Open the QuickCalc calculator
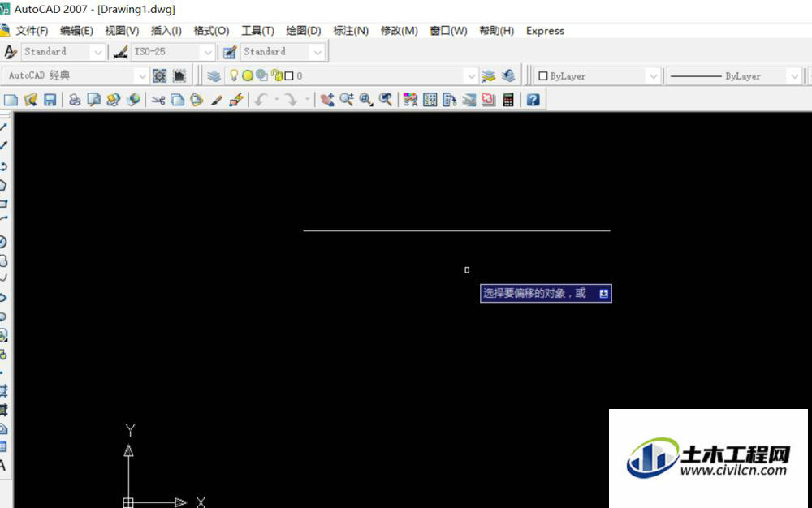 [508, 99]
